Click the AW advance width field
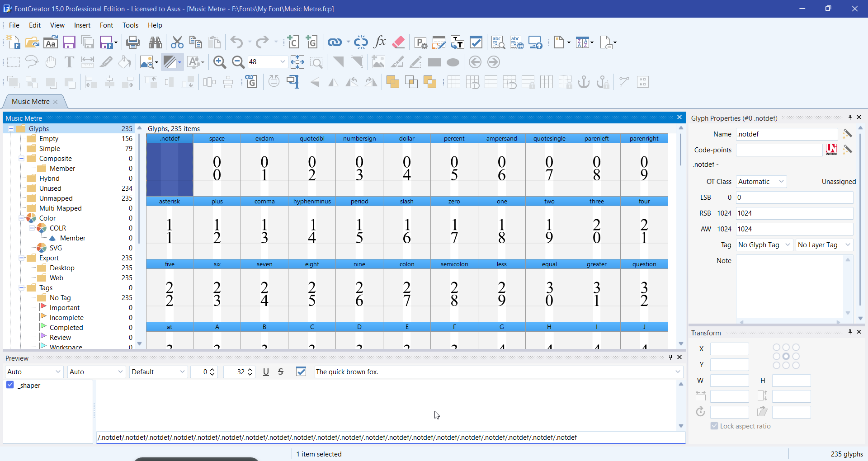Viewport: 868px width, 461px height. 794,229
